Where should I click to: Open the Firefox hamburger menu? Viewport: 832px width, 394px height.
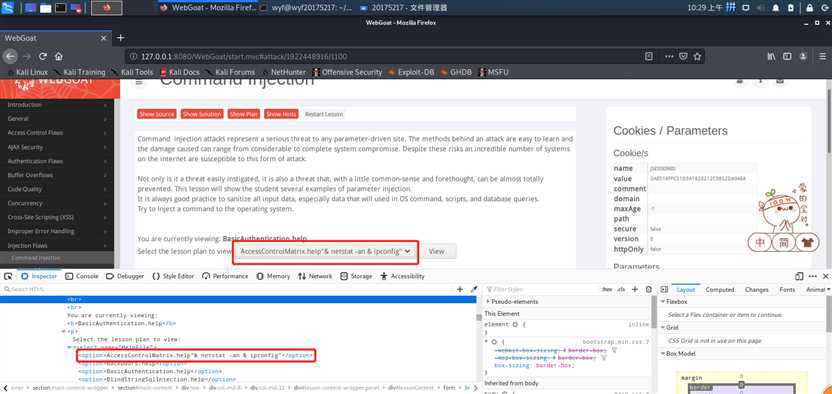click(822, 56)
